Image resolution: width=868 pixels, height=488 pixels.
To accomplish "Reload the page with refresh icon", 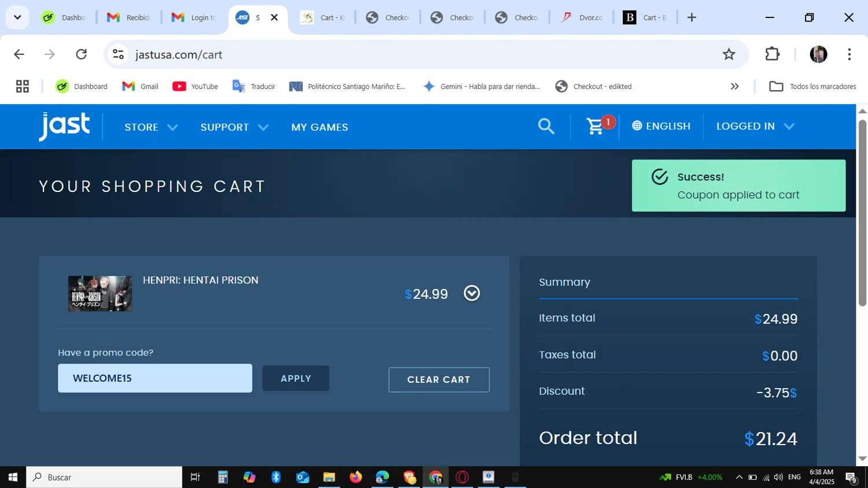I will [82, 54].
